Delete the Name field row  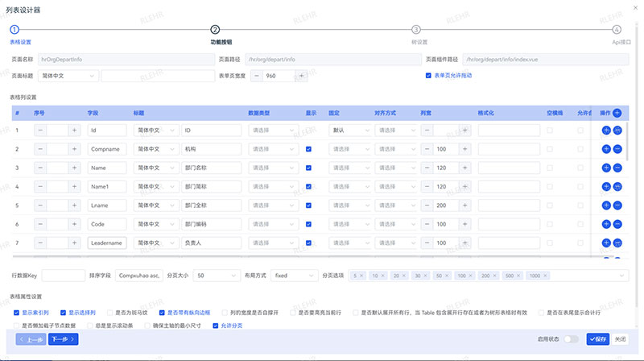click(617, 168)
